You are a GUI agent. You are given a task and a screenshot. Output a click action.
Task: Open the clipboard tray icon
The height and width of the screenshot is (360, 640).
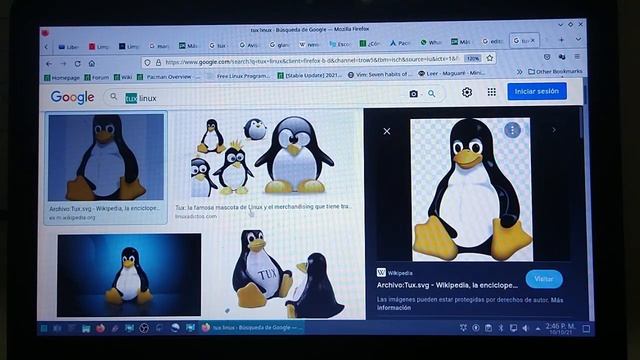488,328
